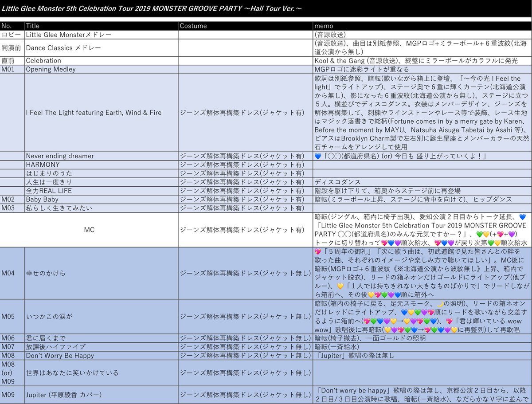This screenshot has width=532, height=404.
Task: Select the 'HARMONY' title cell
Action: click(102, 165)
